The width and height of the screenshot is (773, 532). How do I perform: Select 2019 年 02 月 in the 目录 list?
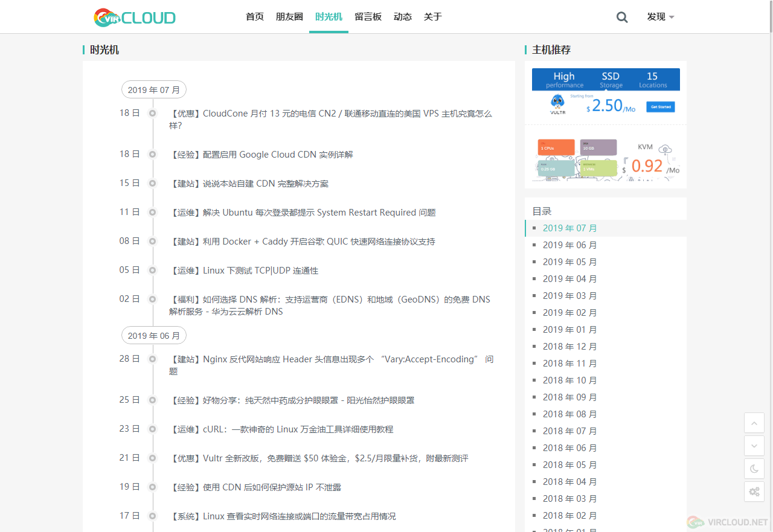pyautogui.click(x=569, y=313)
